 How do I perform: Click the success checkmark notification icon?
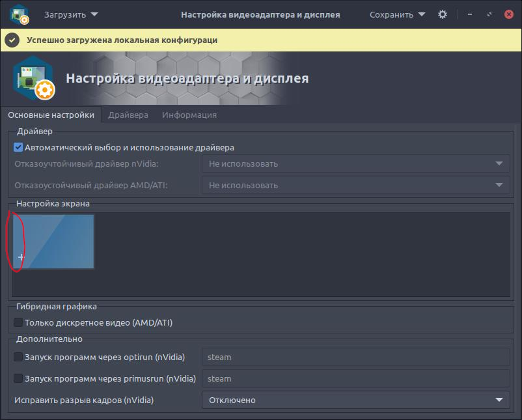click(12, 40)
